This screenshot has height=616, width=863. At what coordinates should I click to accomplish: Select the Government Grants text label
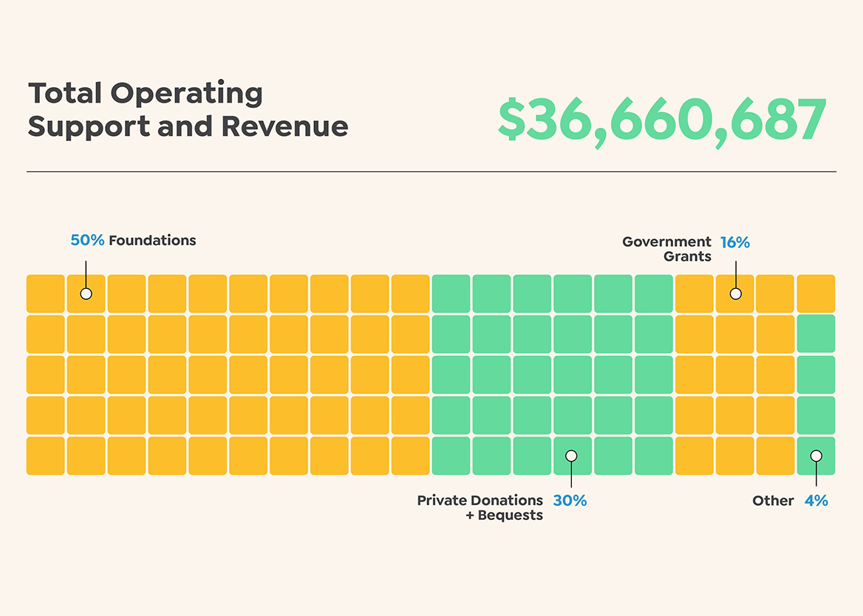tap(666, 249)
